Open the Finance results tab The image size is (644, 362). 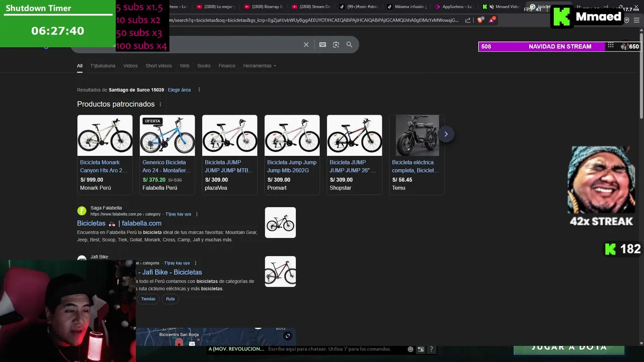point(227,66)
